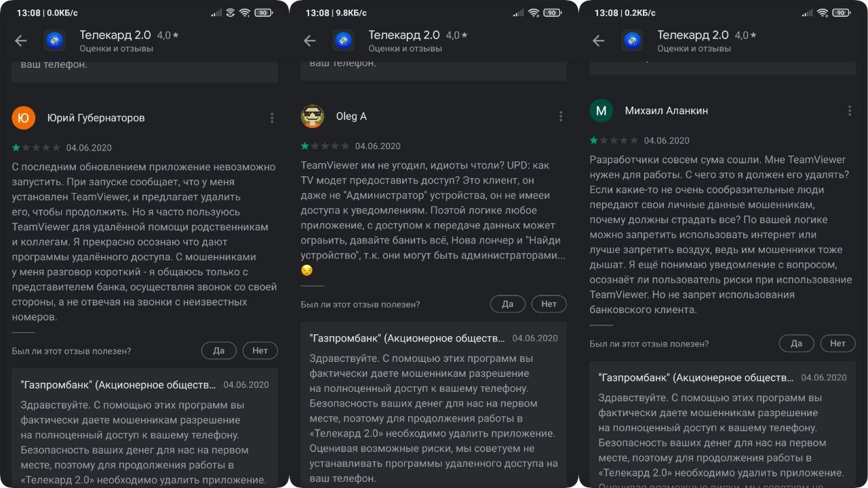The width and height of the screenshot is (868, 488).
Task: Mark Oleg A review helpful with Да
Action: 508,304
